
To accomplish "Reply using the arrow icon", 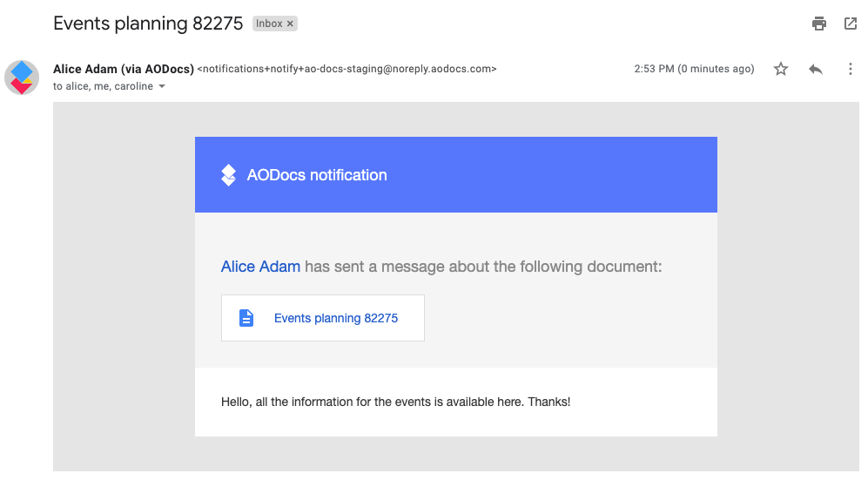I will [x=816, y=69].
